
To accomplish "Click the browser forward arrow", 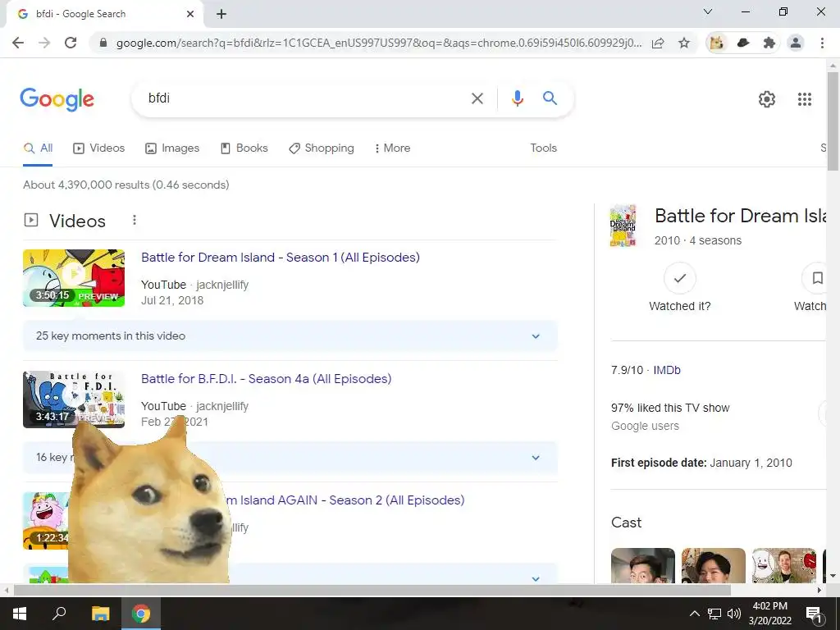I will tap(44, 43).
